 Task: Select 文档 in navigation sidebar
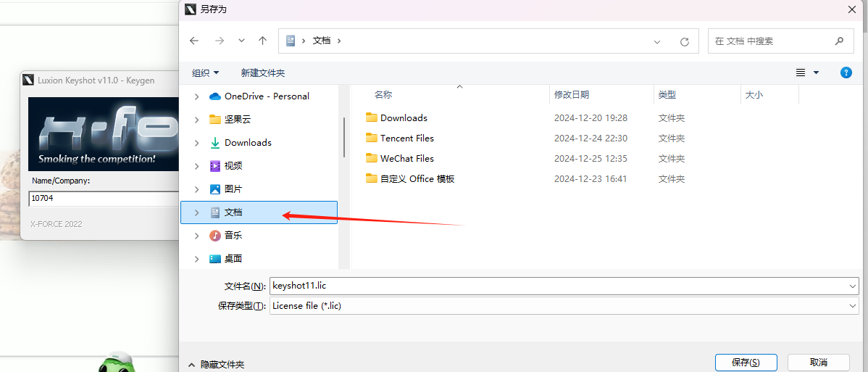tap(259, 212)
